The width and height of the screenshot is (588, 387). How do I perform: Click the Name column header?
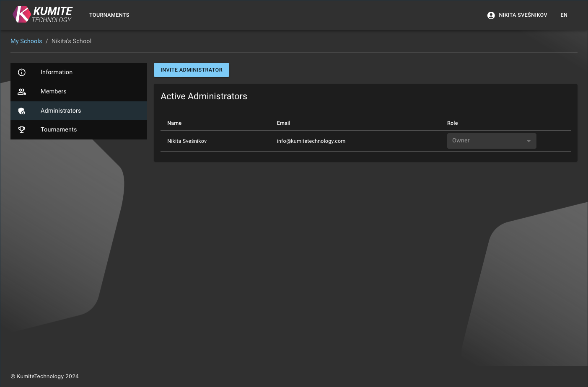coord(174,123)
